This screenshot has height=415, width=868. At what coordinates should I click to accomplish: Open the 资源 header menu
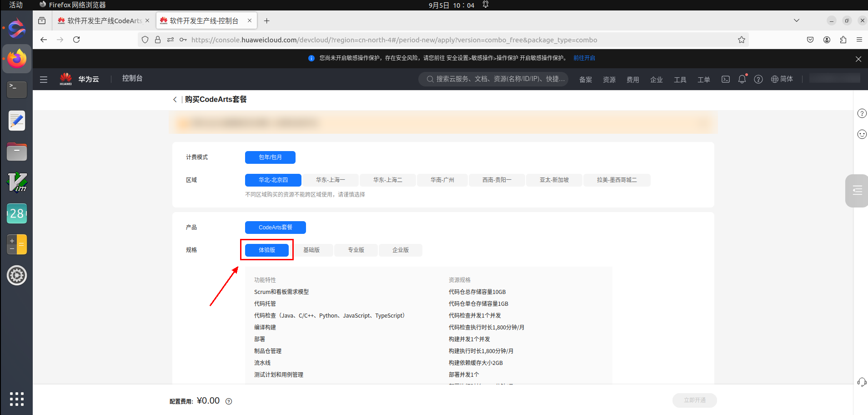pos(609,80)
